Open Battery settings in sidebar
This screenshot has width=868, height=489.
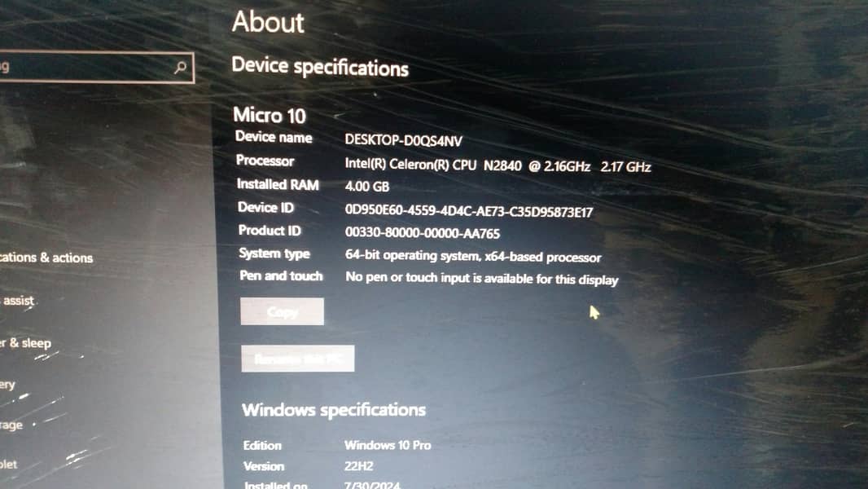pos(8,385)
